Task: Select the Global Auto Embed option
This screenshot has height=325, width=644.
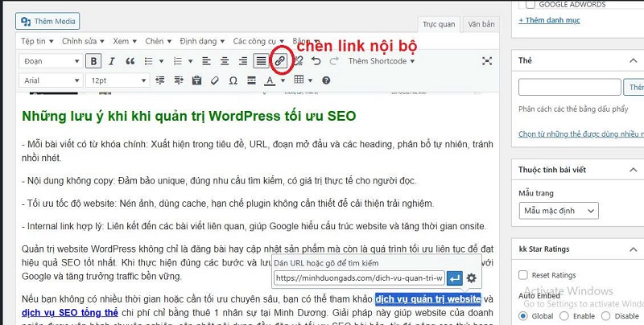Action: (522, 316)
